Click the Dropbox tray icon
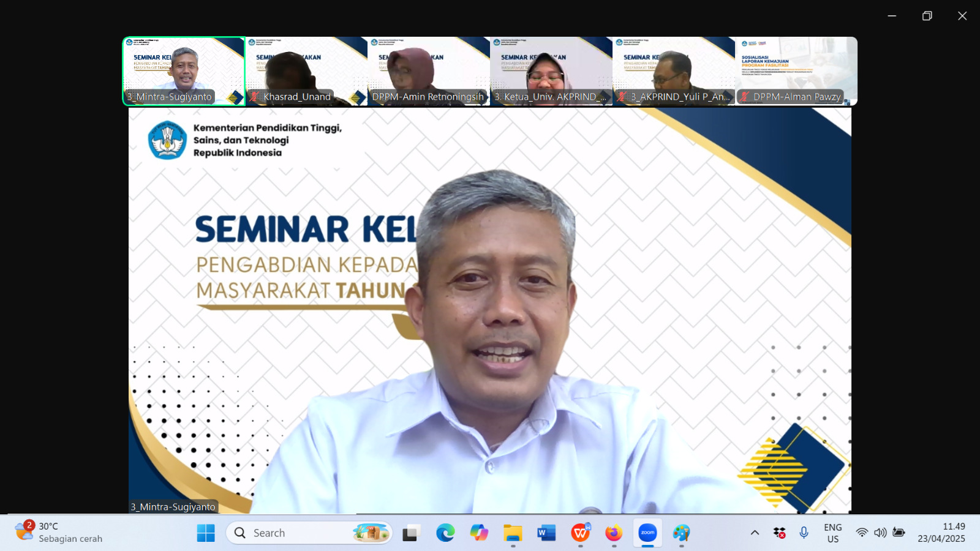 tap(779, 533)
